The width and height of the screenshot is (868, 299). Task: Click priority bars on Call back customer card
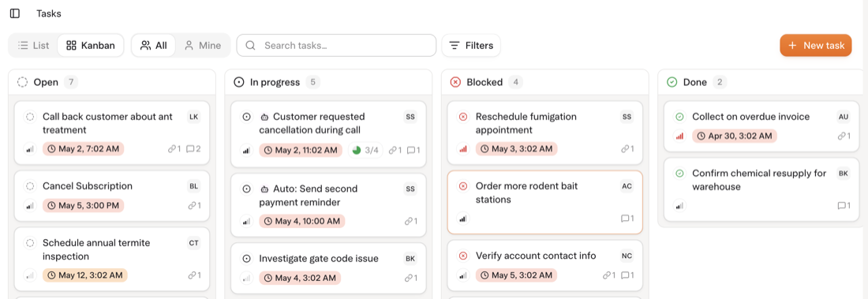tap(30, 149)
